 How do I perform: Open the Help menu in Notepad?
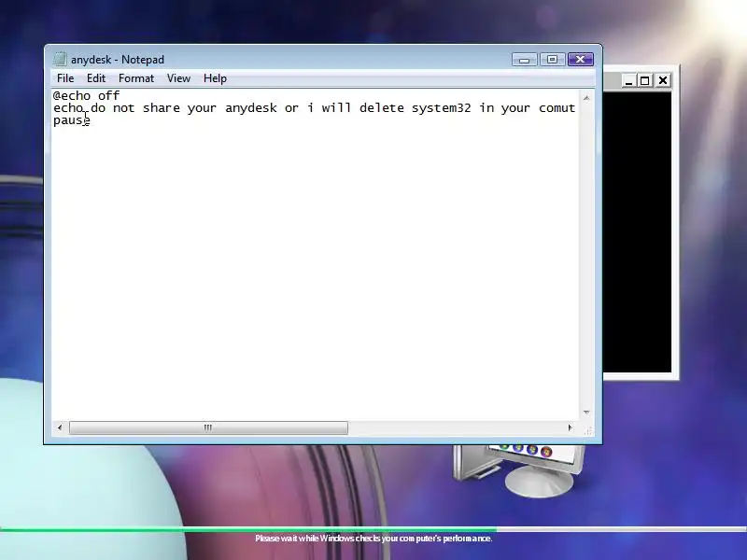tap(215, 78)
